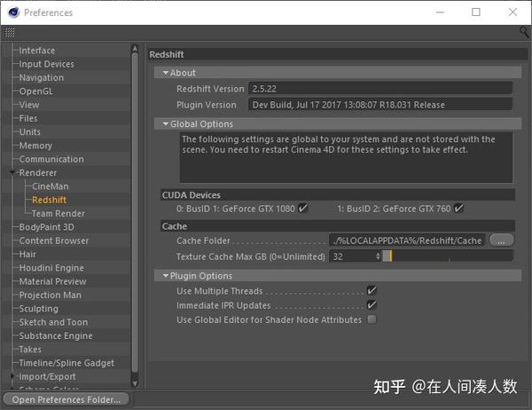This screenshot has height=410, width=532.
Task: Click scroll up arrow of category list
Action: (x=135, y=49)
